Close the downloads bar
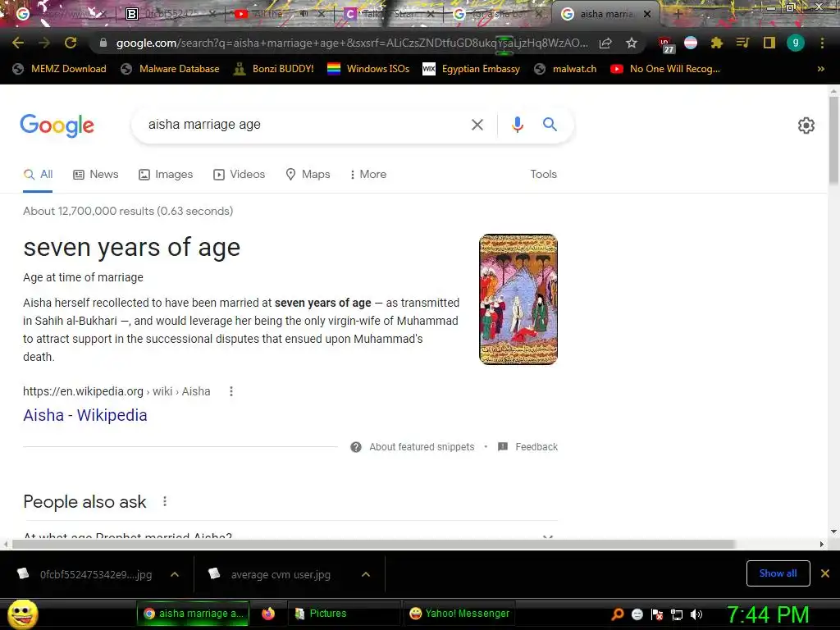Image resolution: width=840 pixels, height=630 pixels. coord(825,573)
